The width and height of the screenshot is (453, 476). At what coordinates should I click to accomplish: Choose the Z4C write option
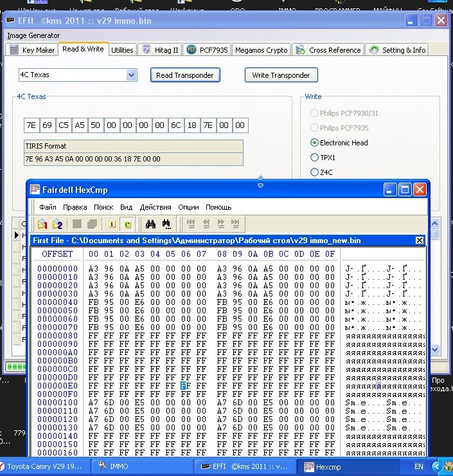coord(315,172)
